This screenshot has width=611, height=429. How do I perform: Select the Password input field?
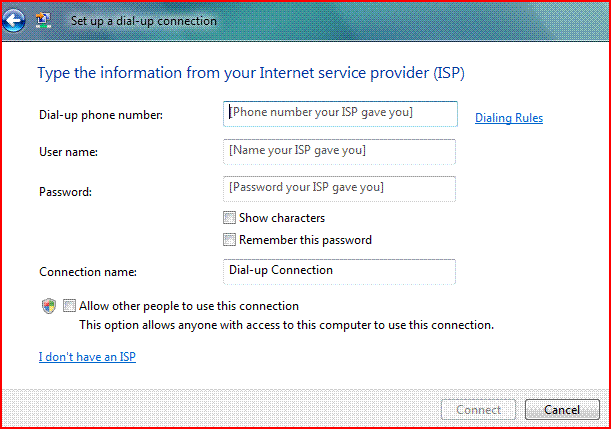(339, 189)
